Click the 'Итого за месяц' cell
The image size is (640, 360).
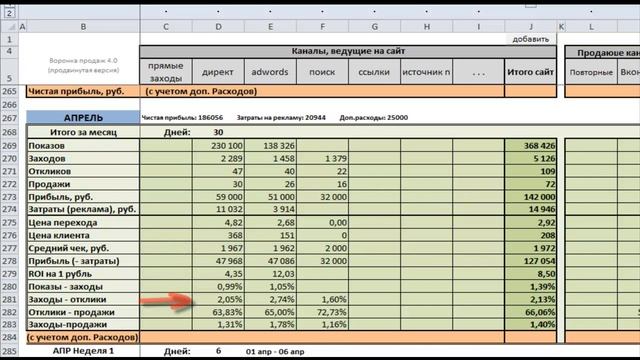click(x=83, y=132)
